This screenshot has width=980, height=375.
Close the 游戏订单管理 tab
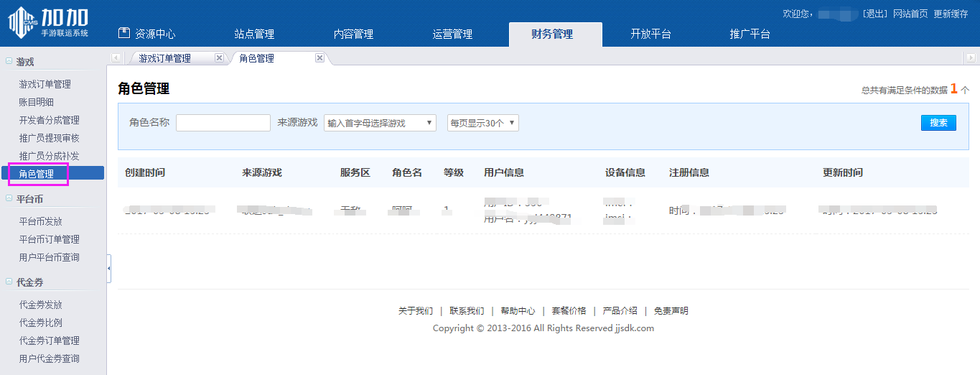[x=219, y=58]
